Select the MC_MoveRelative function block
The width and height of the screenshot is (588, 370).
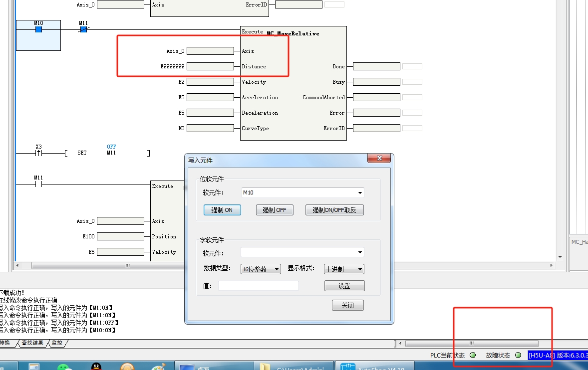(x=293, y=34)
